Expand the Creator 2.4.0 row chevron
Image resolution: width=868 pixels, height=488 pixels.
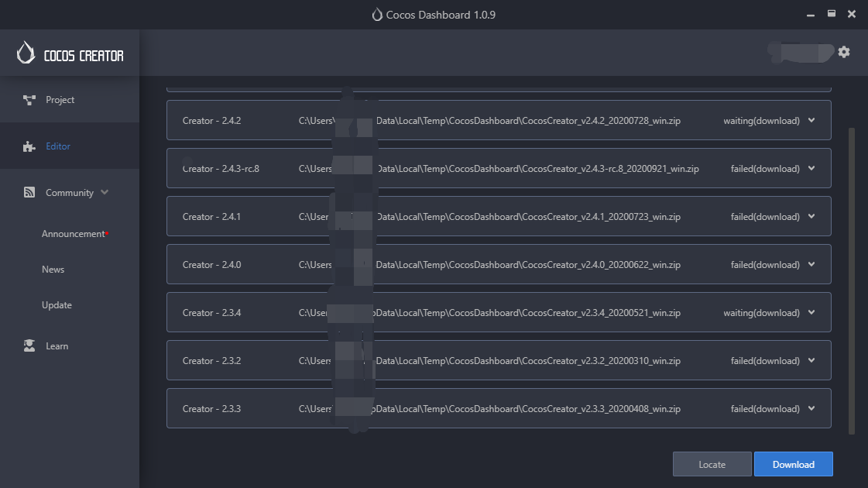pos(811,265)
